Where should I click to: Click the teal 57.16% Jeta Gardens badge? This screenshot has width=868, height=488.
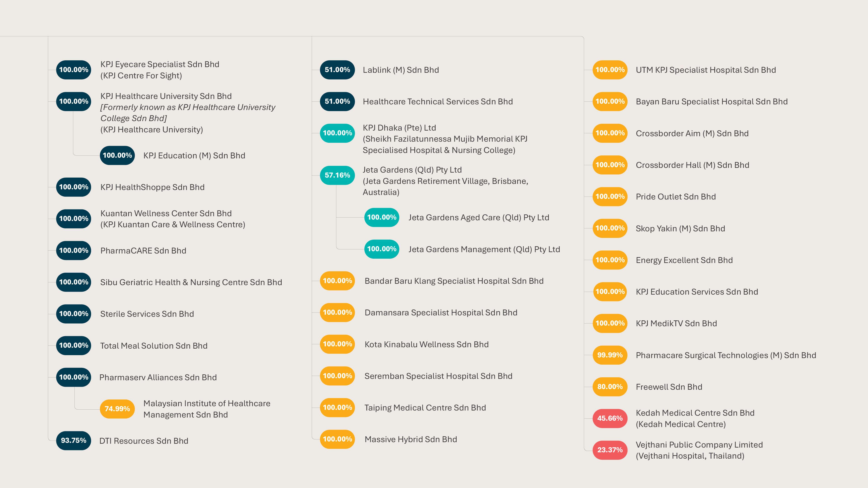point(337,175)
